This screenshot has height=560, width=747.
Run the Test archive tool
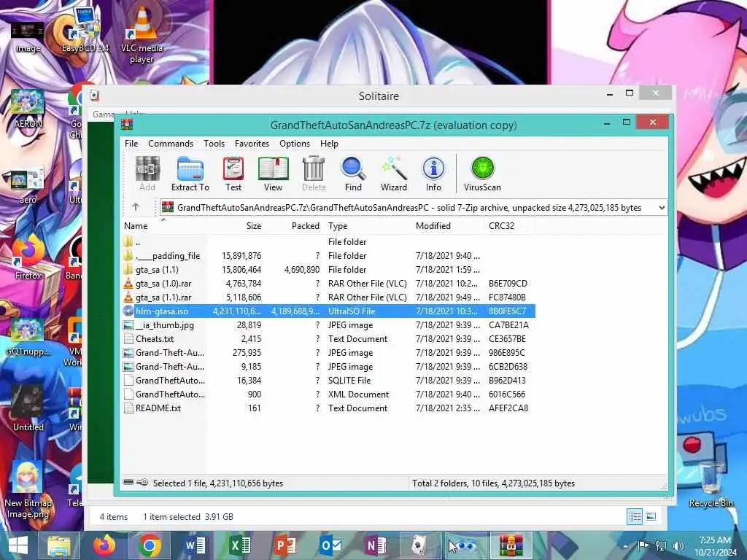pos(233,174)
